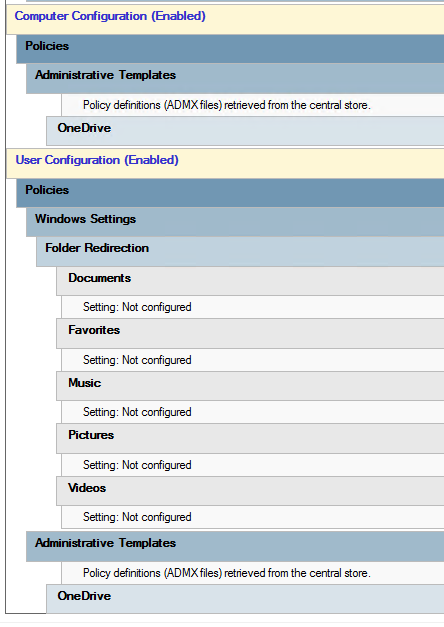Image resolution: width=444 pixels, height=627 pixels.
Task: Collapse the User Configuration (Enabled) section
Action: [225, 163]
